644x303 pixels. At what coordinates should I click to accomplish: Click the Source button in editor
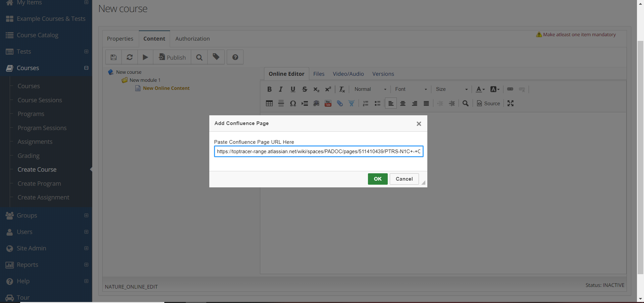tap(488, 103)
